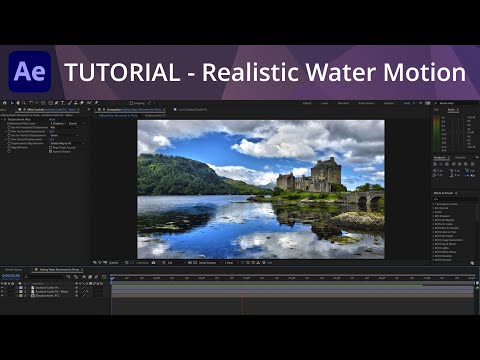The width and height of the screenshot is (480, 360).
Task: Switch to the Small Screen workspace
Action: 366,103
